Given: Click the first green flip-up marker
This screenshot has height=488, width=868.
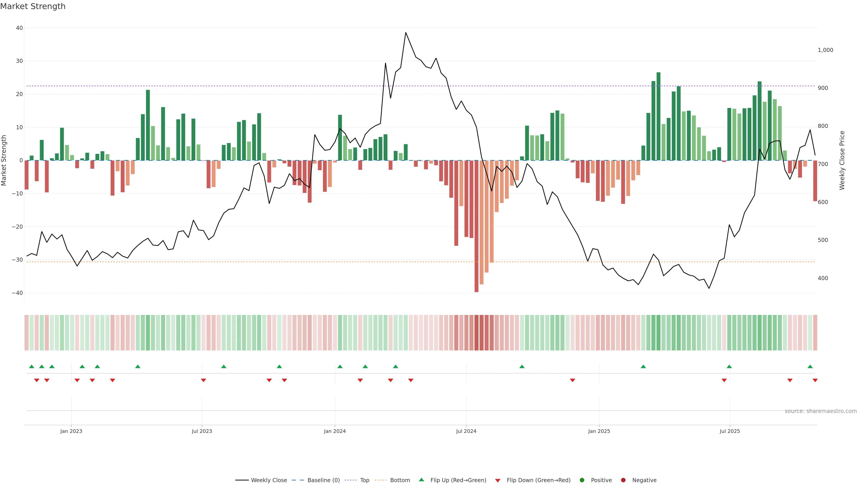Looking at the screenshot, I should point(32,366).
